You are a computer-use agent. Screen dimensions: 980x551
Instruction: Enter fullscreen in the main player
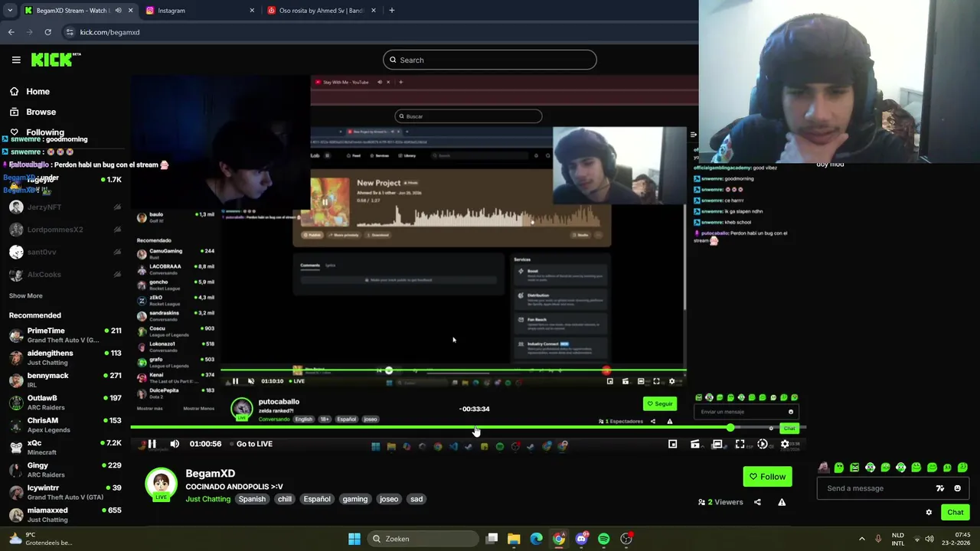[x=740, y=444]
